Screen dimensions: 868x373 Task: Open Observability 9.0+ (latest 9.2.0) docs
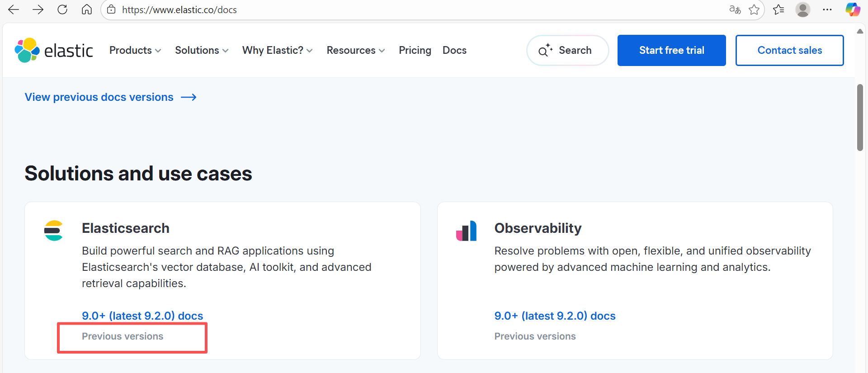click(555, 316)
